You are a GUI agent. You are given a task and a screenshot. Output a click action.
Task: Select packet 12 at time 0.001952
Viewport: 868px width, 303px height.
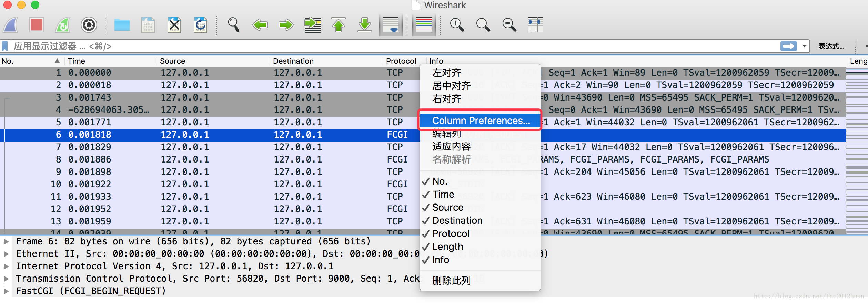coord(423,209)
